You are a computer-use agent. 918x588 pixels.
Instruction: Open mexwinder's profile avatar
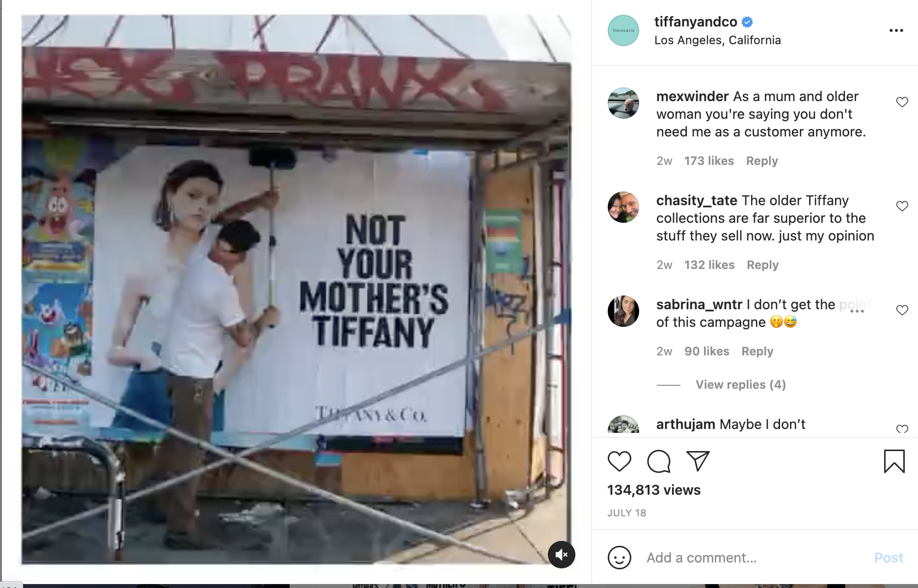(x=623, y=103)
